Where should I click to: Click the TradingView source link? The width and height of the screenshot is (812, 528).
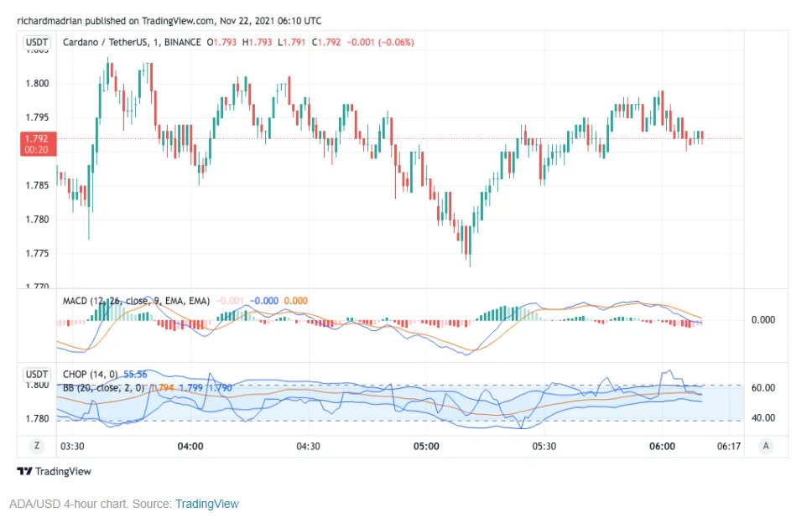206,504
